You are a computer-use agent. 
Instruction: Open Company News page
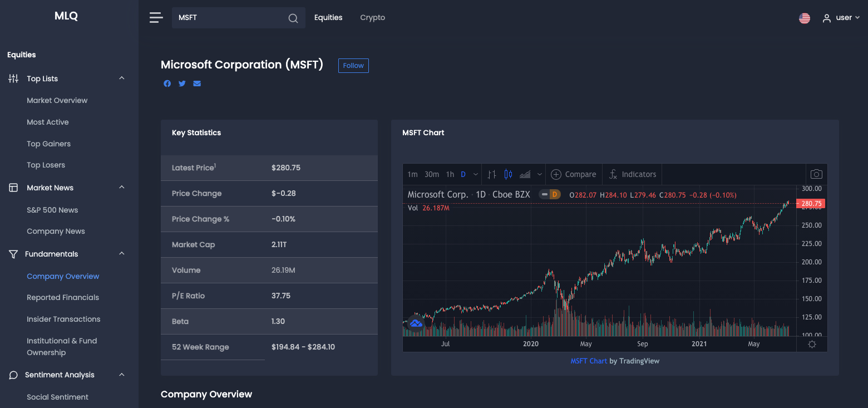56,231
